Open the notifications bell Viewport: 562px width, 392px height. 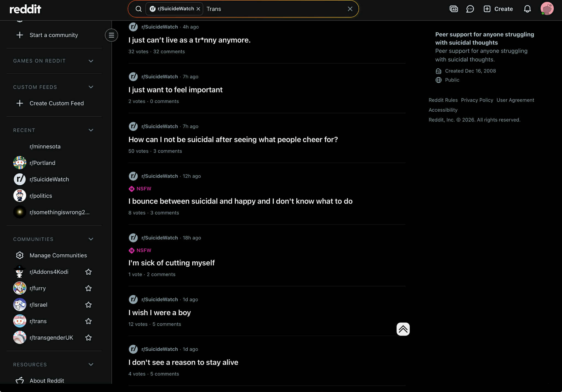(x=527, y=9)
